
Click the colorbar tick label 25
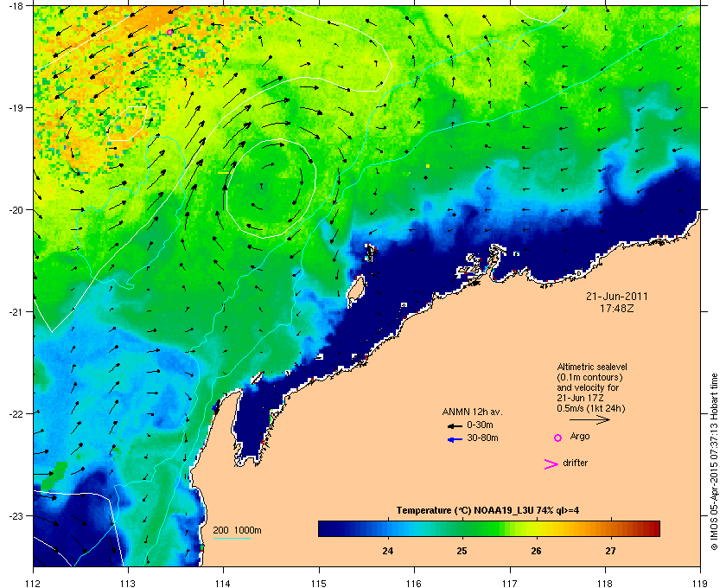coord(462,551)
